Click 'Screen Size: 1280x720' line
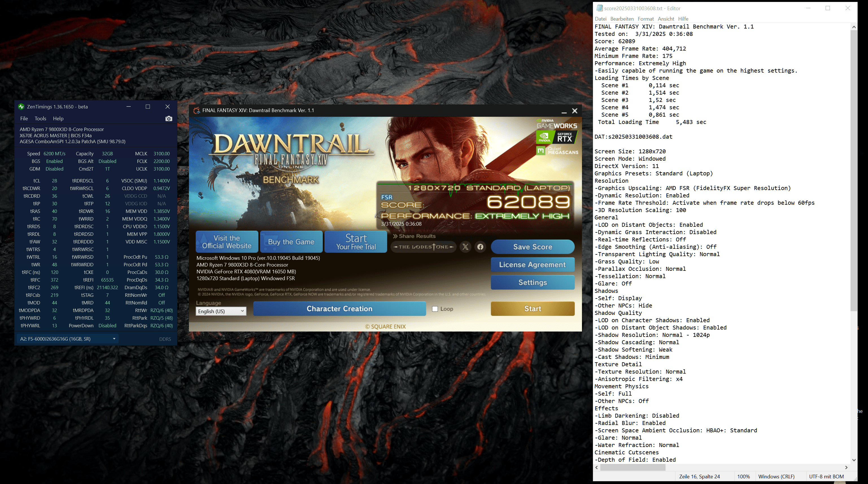The height and width of the screenshot is (484, 868). pyautogui.click(x=630, y=151)
